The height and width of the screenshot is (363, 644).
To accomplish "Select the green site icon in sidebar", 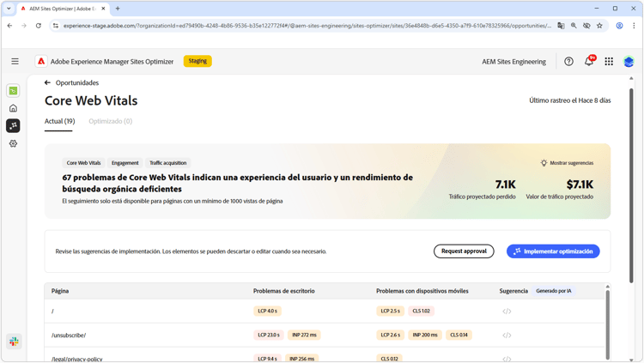I will 13,91.
